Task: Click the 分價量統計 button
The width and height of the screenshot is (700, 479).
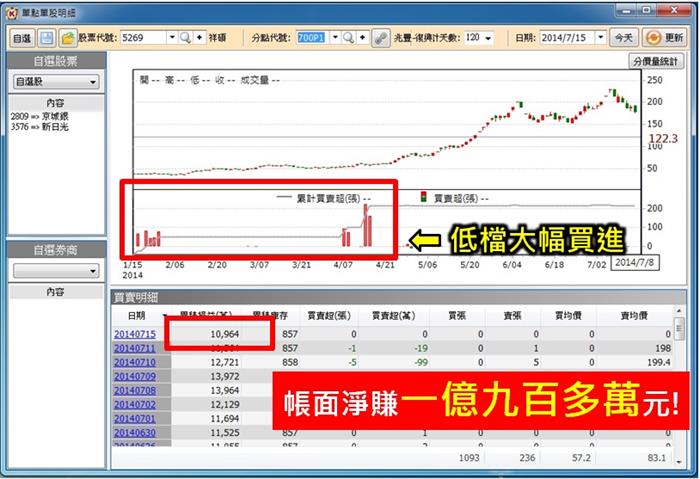Action: (656, 62)
